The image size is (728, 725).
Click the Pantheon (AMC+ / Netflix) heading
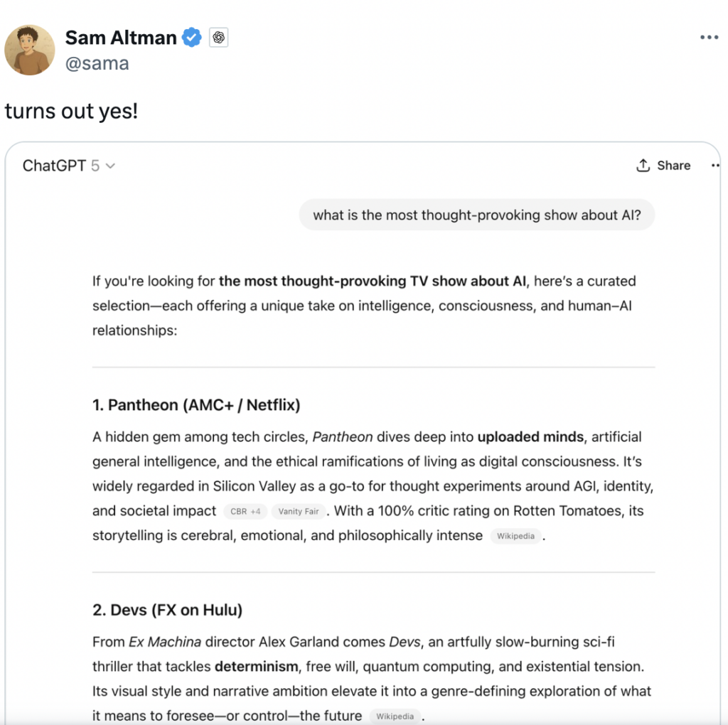tap(196, 405)
